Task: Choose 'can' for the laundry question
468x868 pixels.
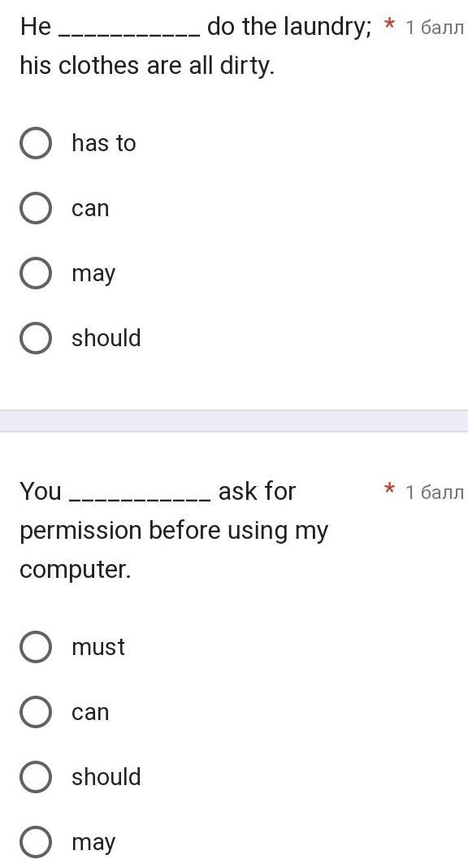Action: tap(36, 208)
